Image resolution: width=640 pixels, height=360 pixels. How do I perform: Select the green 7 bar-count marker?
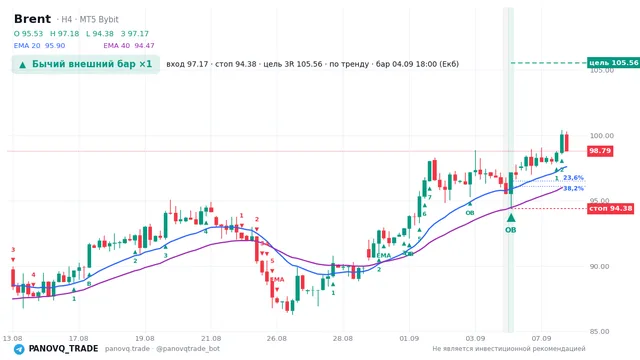(430, 198)
